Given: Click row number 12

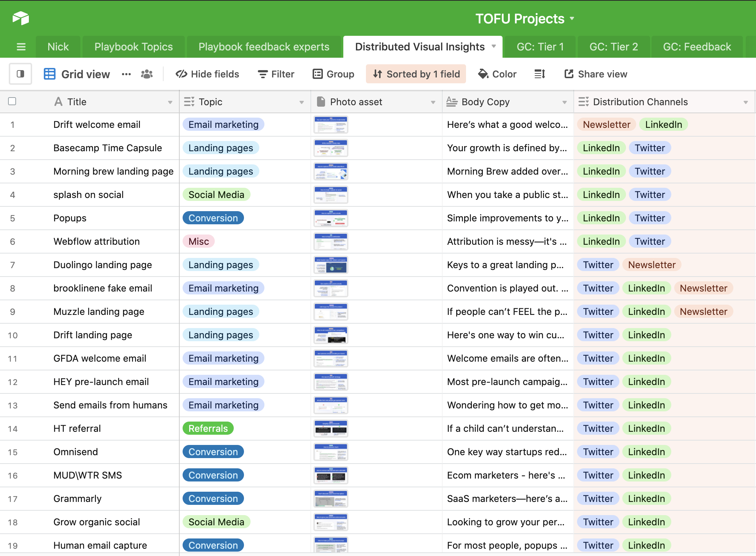Looking at the screenshot, I should tap(13, 382).
